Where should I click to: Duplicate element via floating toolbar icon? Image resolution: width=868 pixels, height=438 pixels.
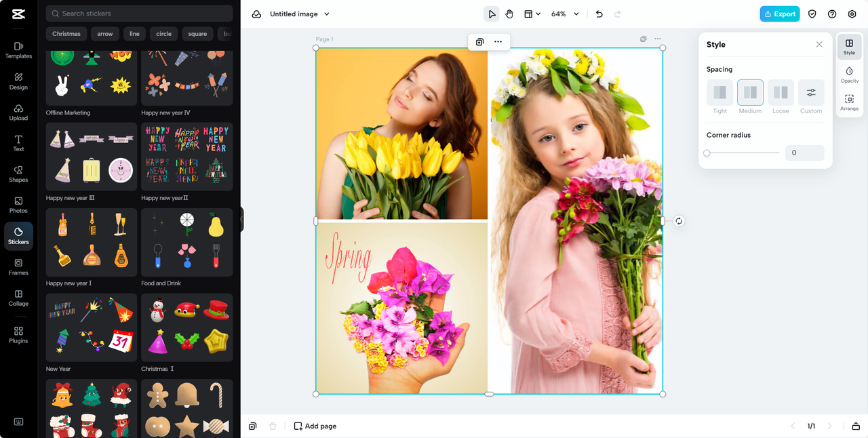(x=479, y=41)
